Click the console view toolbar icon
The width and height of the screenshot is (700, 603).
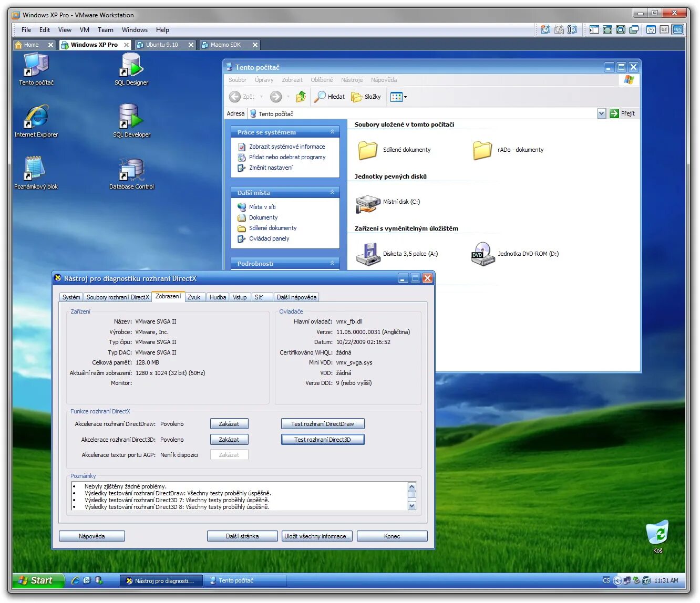[x=678, y=29]
